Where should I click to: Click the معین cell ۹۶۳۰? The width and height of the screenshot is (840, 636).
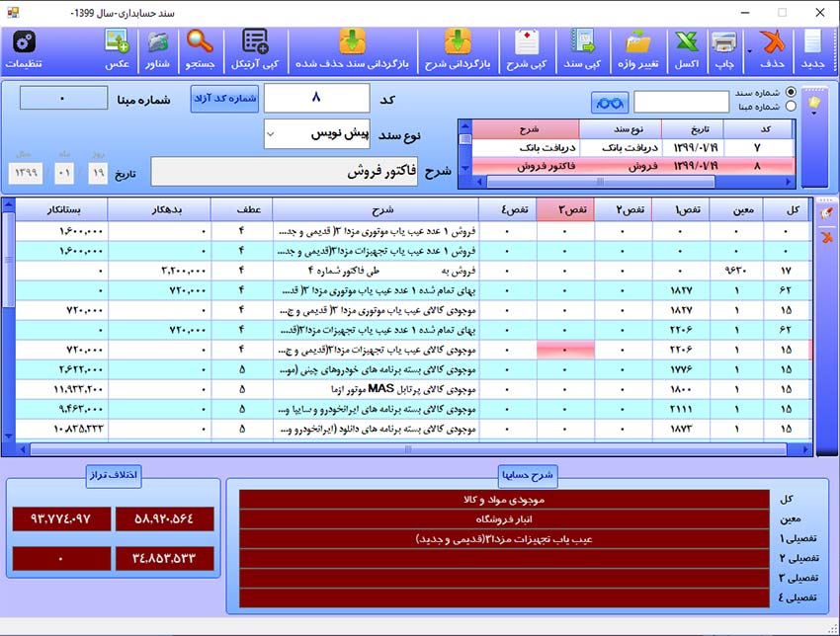tap(736, 271)
